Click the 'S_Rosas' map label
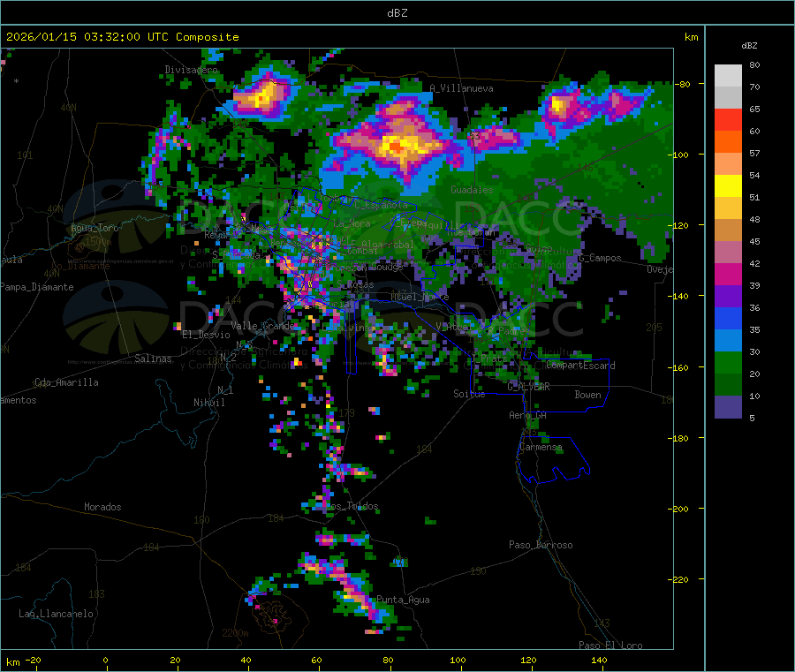 coord(355,285)
